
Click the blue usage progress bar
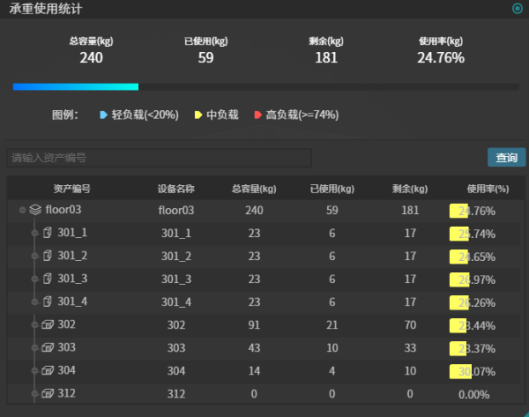pos(76,87)
